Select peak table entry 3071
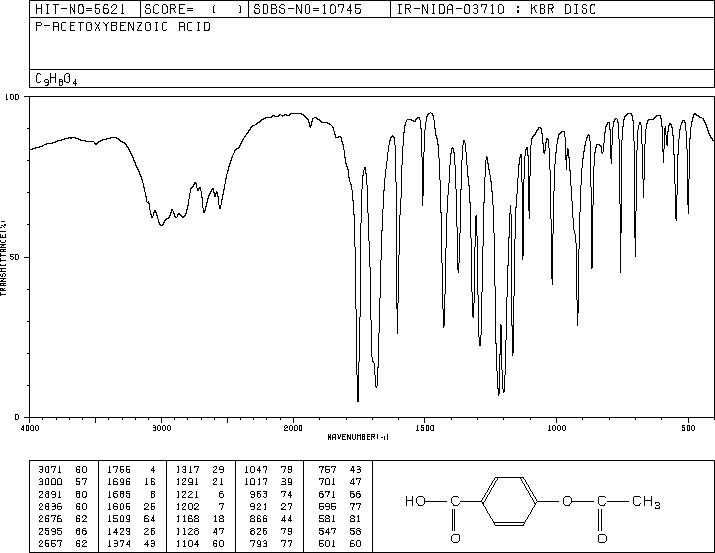 click(50, 469)
